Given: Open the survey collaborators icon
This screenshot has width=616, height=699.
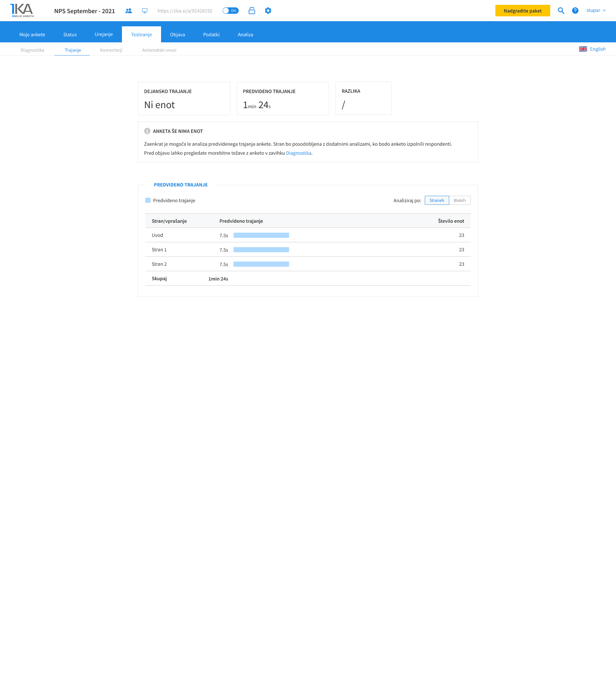Looking at the screenshot, I should [129, 11].
